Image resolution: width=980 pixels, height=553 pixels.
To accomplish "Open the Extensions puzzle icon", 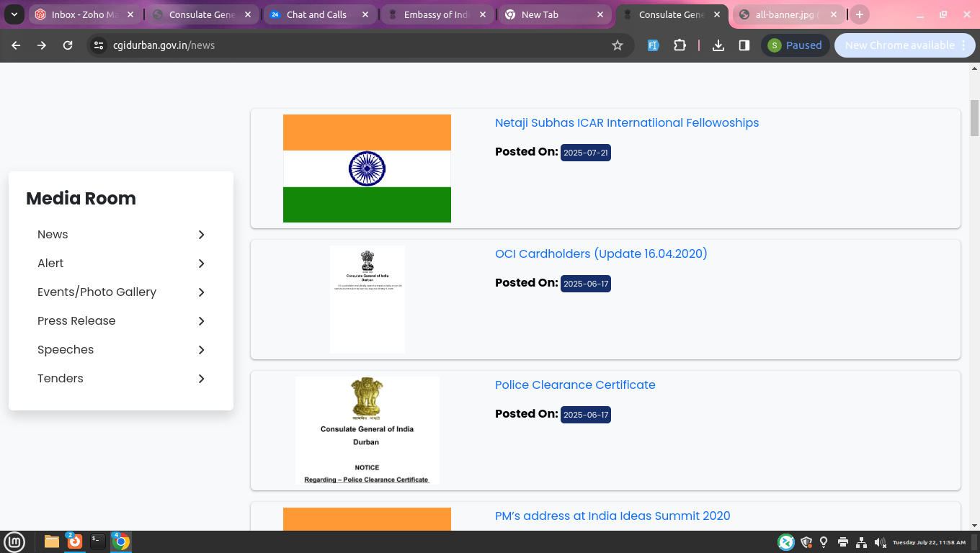I will click(680, 45).
